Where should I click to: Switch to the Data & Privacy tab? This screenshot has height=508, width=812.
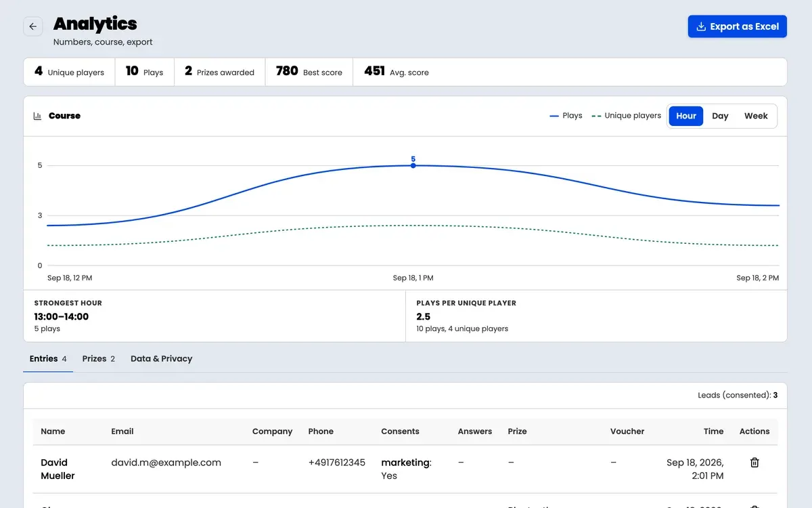tap(161, 359)
